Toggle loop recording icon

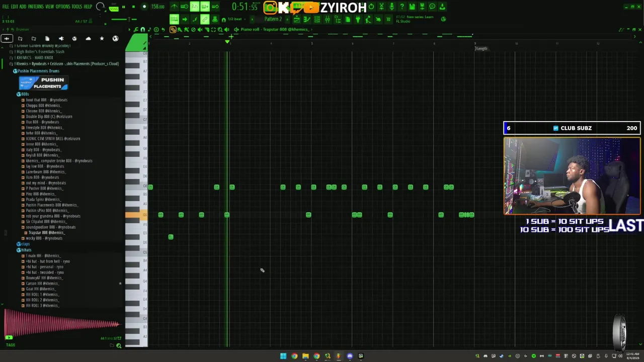click(215, 7)
